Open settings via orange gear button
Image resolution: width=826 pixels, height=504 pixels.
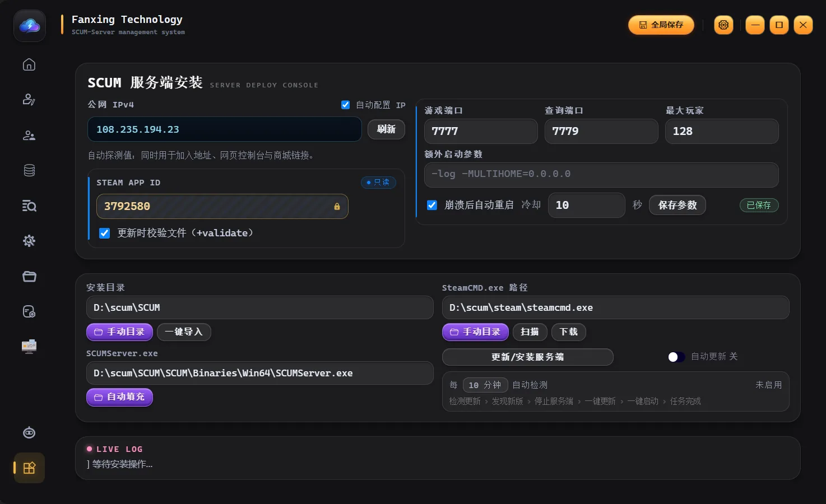click(x=723, y=25)
